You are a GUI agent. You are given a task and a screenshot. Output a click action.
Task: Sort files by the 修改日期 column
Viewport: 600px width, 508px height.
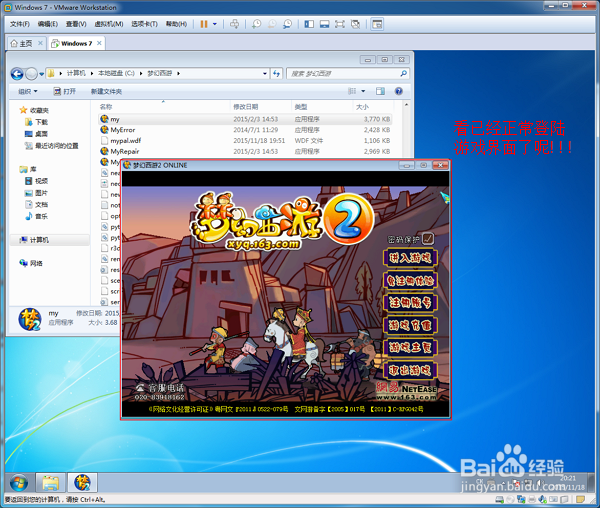[246, 107]
